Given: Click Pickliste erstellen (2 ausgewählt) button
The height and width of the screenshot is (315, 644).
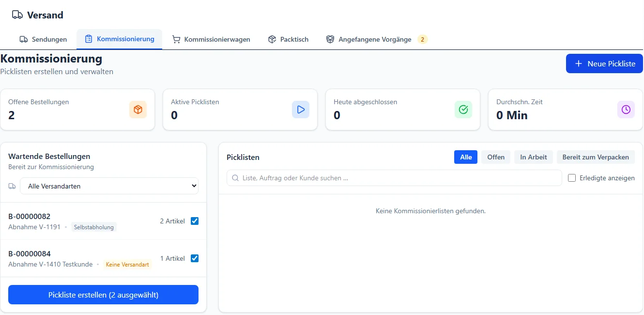Looking at the screenshot, I should (x=103, y=295).
